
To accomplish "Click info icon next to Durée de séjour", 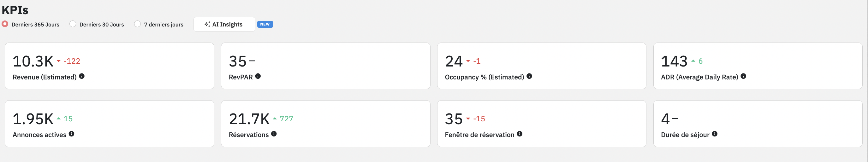I will pyautogui.click(x=715, y=134).
